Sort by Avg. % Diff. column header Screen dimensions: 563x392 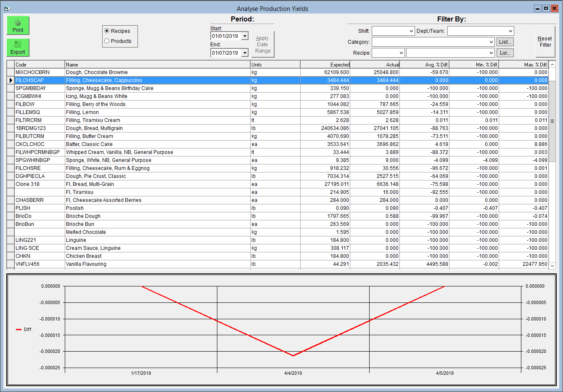pos(424,64)
